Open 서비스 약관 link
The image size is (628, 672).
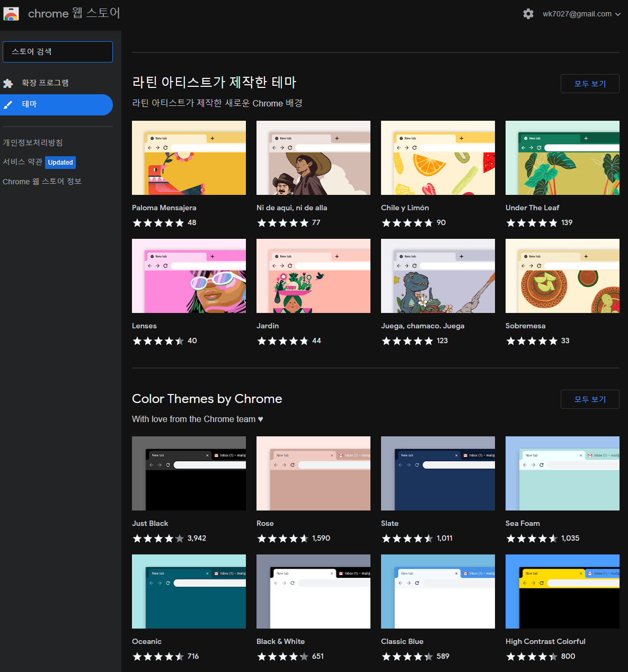click(x=22, y=162)
